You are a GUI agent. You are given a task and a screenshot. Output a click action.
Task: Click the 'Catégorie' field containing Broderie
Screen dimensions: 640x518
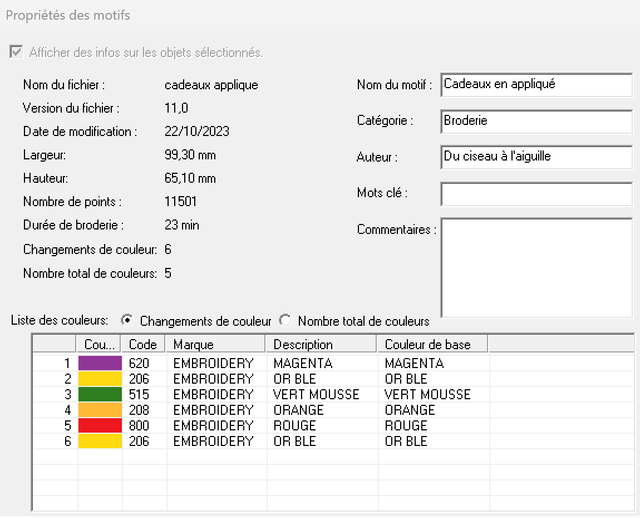(535, 121)
